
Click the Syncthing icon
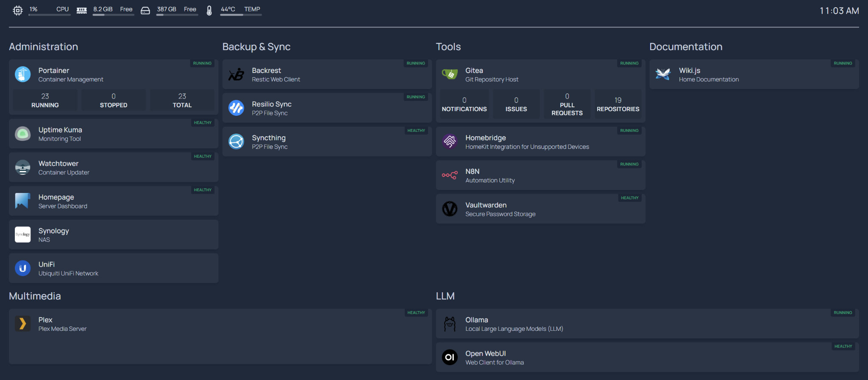point(236,142)
